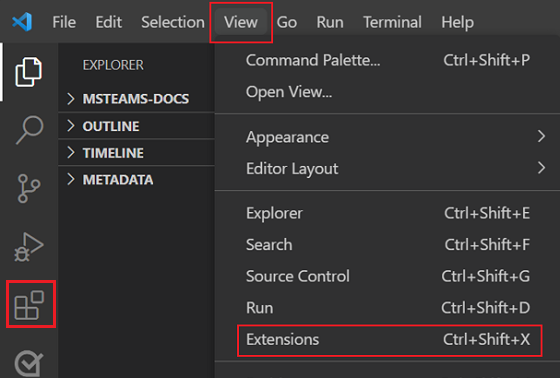560x378 pixels.
Task: Open the Run menu in the menu bar
Action: click(330, 22)
